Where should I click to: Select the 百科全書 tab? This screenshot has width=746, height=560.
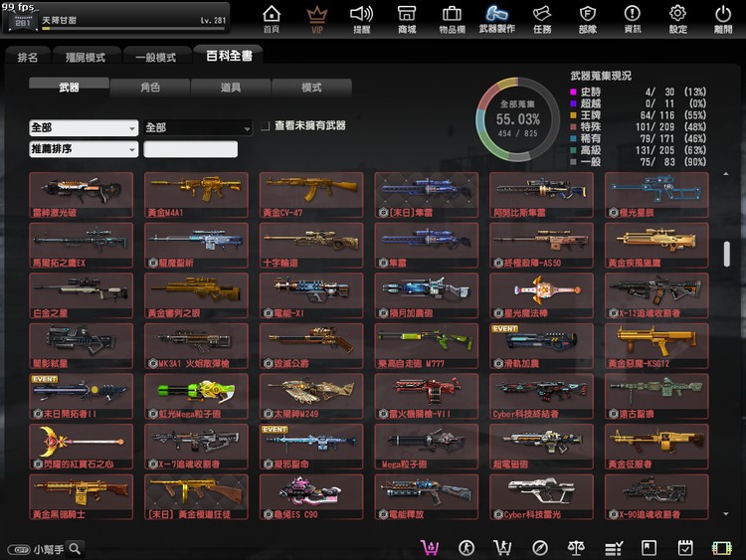pos(229,56)
